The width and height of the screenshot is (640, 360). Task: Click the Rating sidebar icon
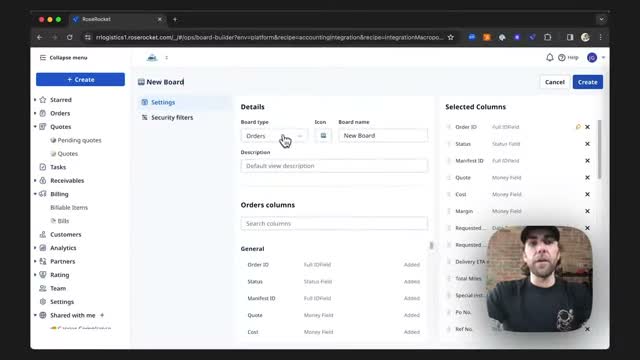click(43, 275)
